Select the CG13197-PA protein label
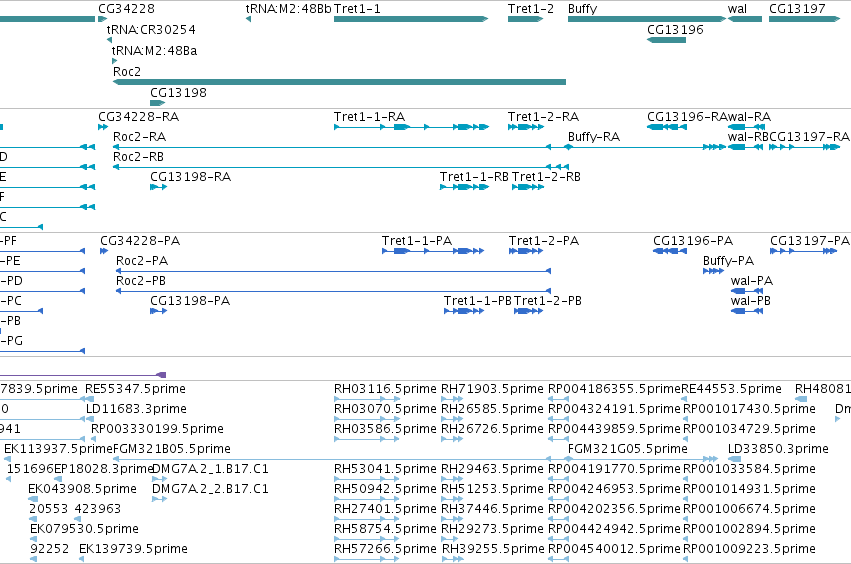 click(x=810, y=241)
